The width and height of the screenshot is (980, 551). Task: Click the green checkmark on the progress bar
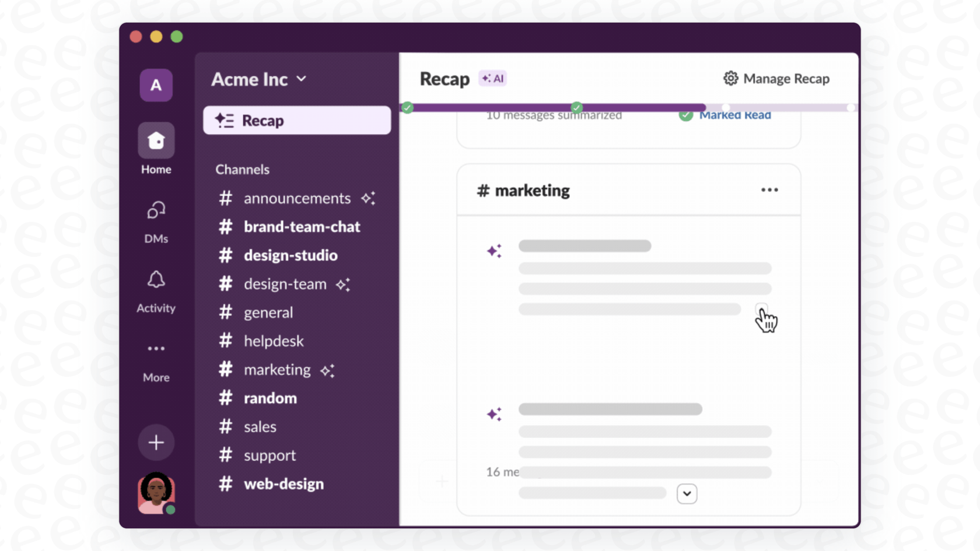407,107
